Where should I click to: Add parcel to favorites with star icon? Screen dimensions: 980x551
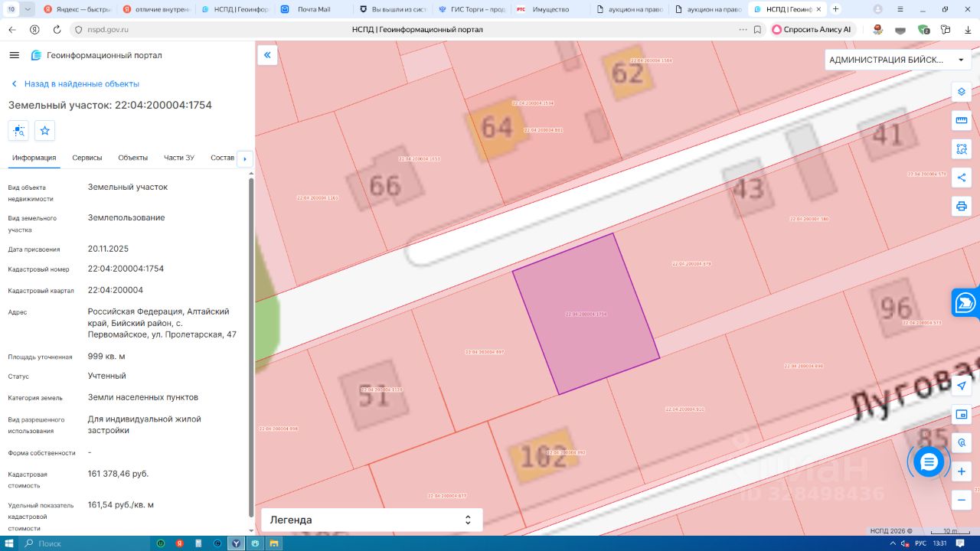click(x=45, y=131)
